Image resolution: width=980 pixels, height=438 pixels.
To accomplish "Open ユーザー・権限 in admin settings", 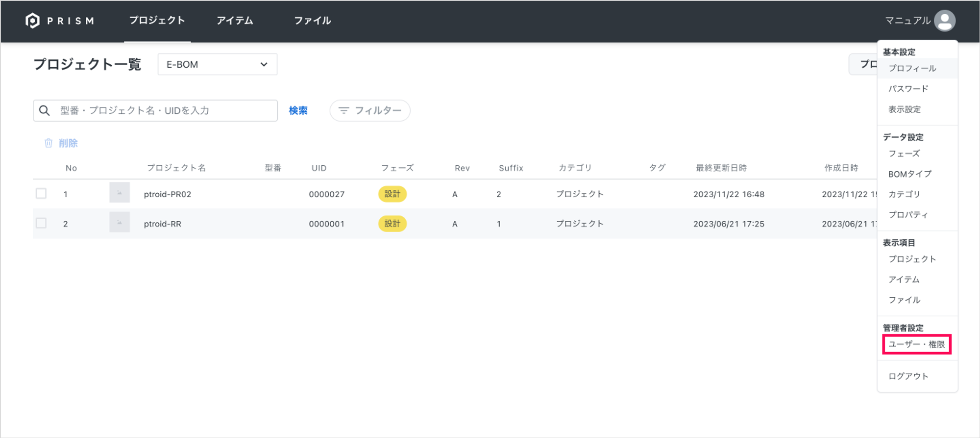I will click(x=916, y=344).
